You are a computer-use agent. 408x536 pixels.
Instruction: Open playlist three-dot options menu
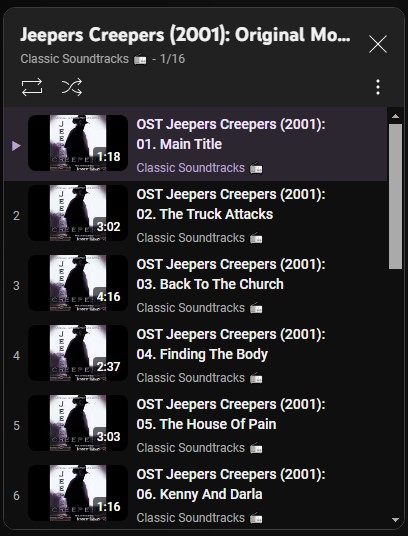click(x=378, y=87)
